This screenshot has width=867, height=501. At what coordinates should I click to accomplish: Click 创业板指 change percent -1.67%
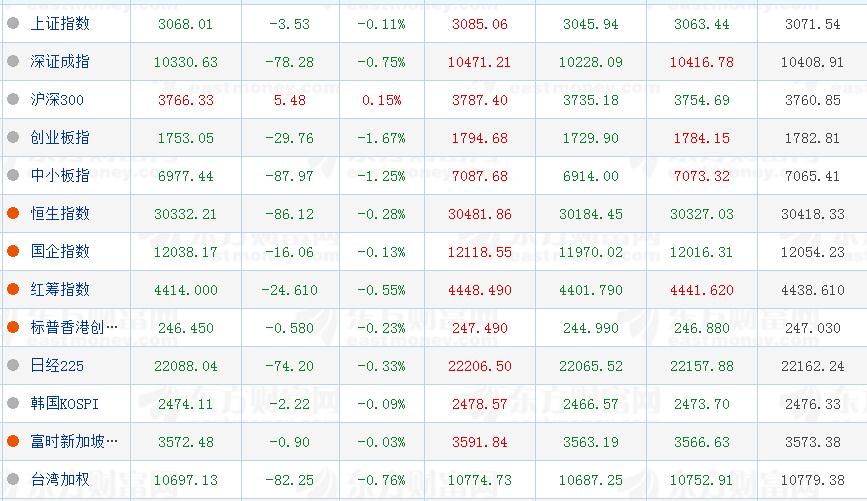pyautogui.click(x=381, y=138)
